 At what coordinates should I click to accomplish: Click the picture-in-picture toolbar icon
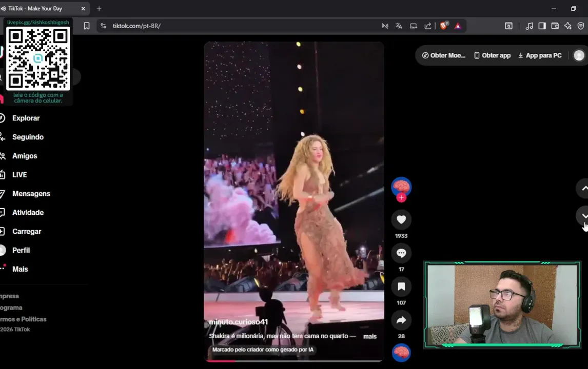[x=508, y=26]
